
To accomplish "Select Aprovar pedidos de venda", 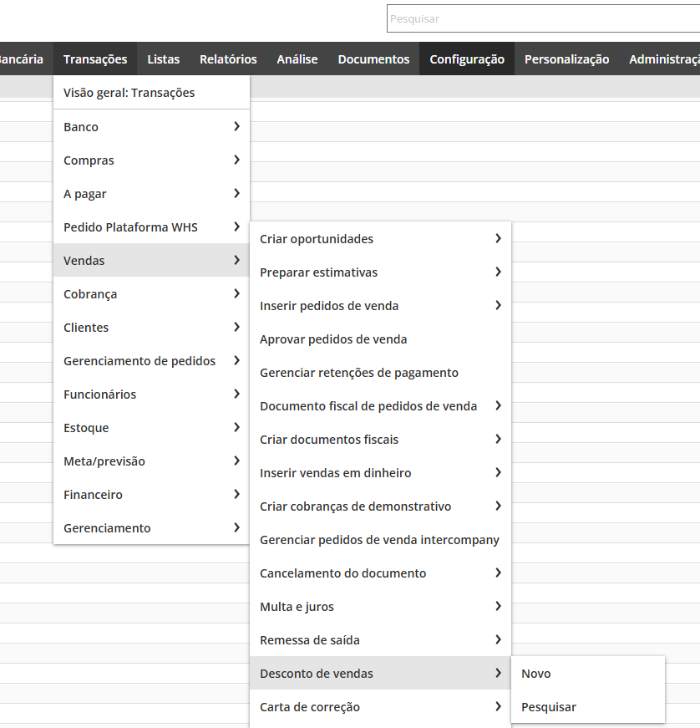I will pyautogui.click(x=333, y=339).
